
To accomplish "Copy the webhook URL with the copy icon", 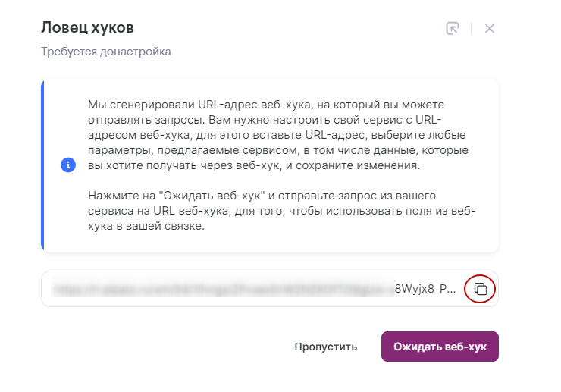I will click(480, 289).
